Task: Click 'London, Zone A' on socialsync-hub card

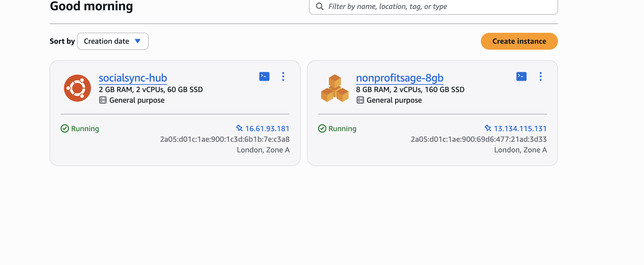Action: click(263, 150)
